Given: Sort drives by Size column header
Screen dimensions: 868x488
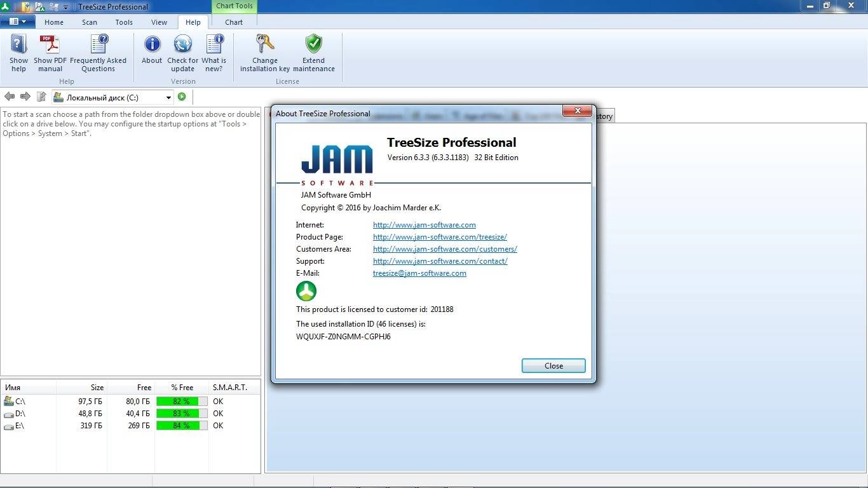Looking at the screenshot, I should 81,387.
